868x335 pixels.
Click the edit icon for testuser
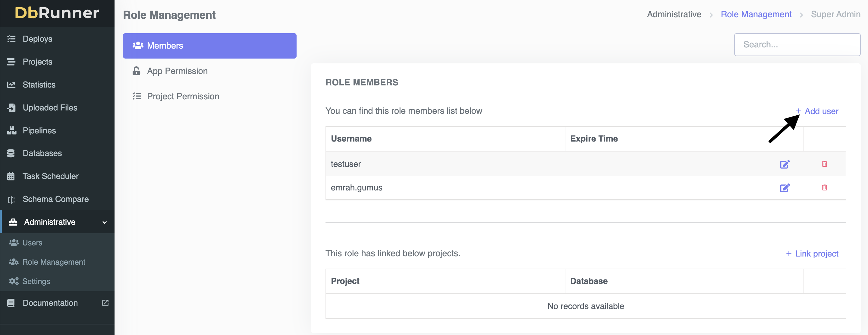click(785, 164)
